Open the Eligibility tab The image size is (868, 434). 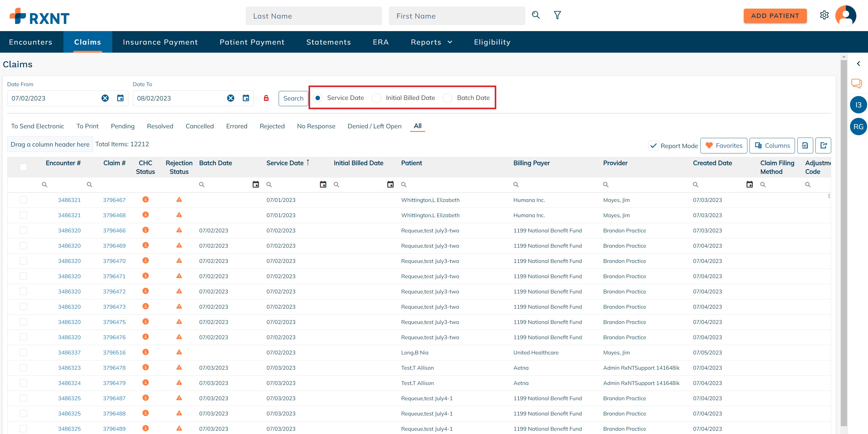tap(492, 42)
